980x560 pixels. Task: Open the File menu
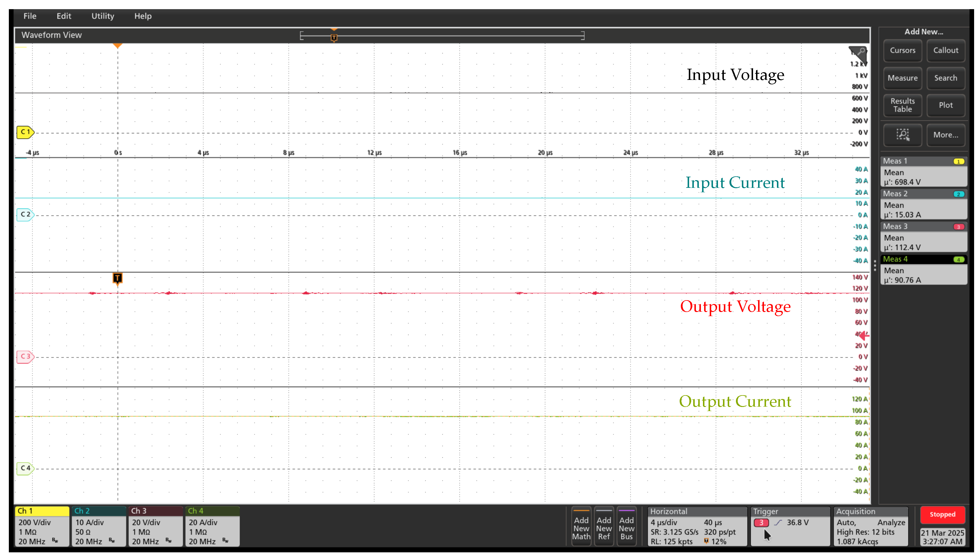[x=29, y=16]
